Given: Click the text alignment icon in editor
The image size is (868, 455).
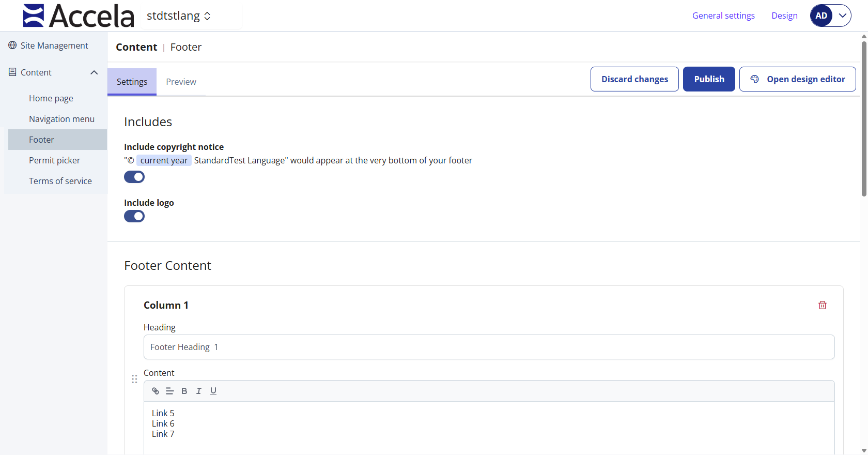Looking at the screenshot, I should coord(169,391).
